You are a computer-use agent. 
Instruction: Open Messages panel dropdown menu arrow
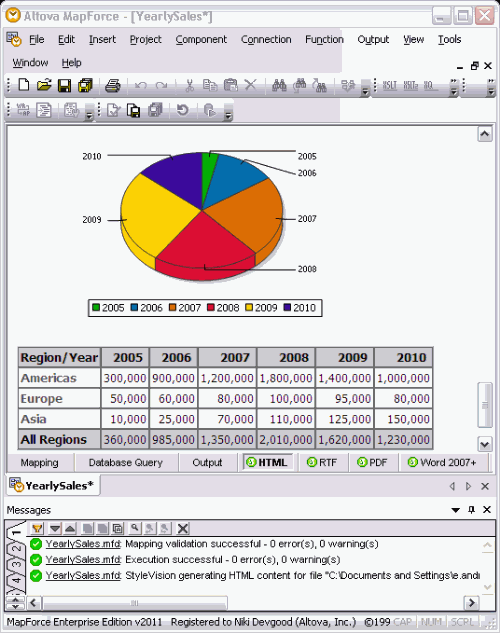(456, 510)
